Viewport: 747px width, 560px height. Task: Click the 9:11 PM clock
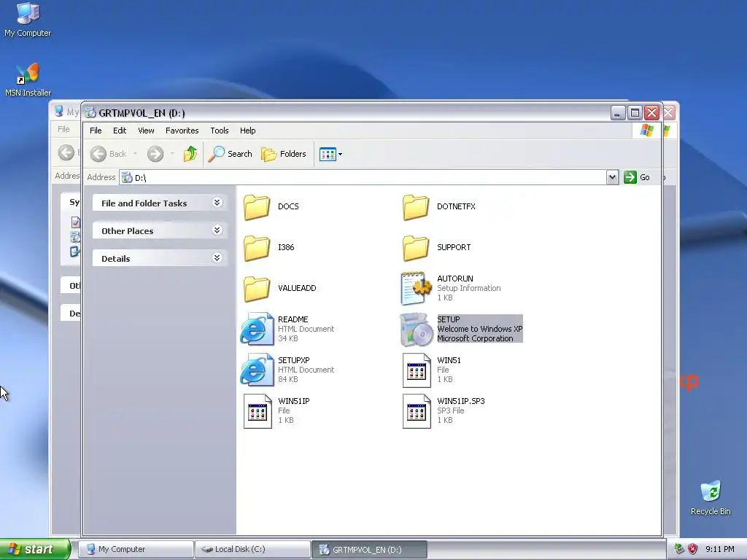tap(720, 549)
